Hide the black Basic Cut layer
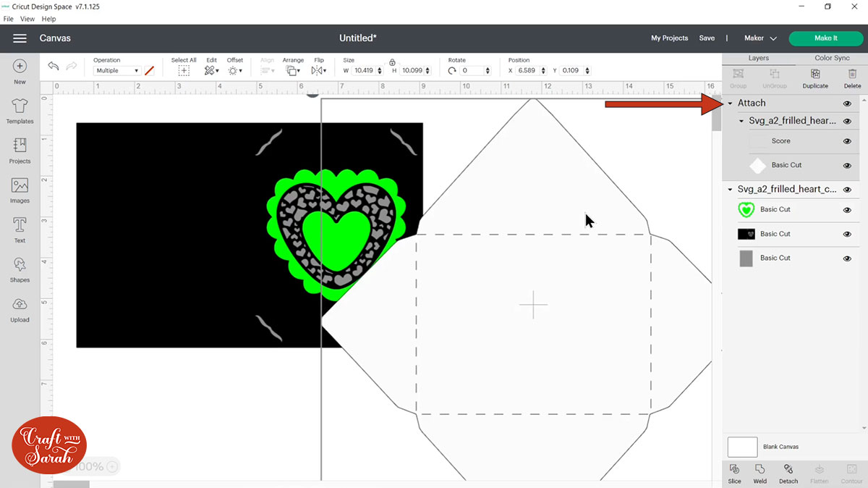This screenshot has height=488, width=868. 847,235
